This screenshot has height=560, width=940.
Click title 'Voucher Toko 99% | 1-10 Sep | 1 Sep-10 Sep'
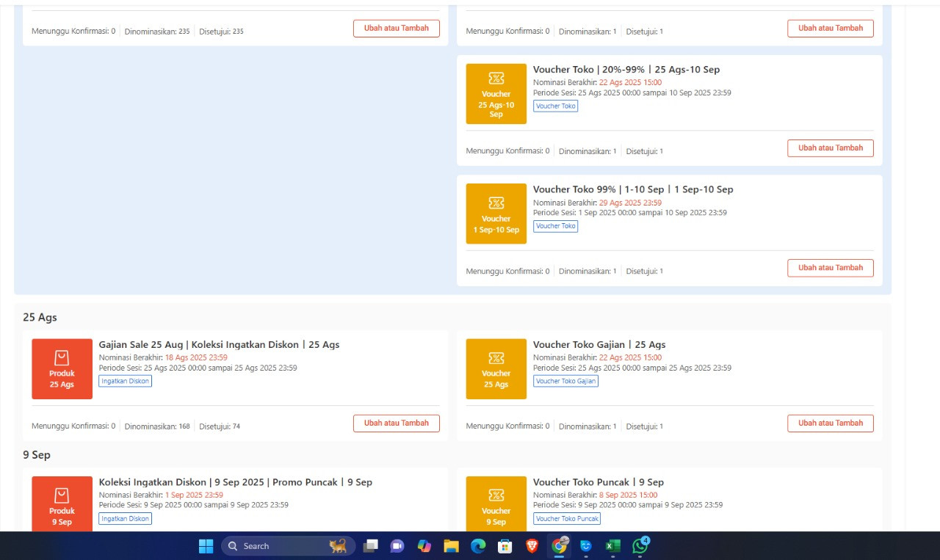[x=633, y=189]
